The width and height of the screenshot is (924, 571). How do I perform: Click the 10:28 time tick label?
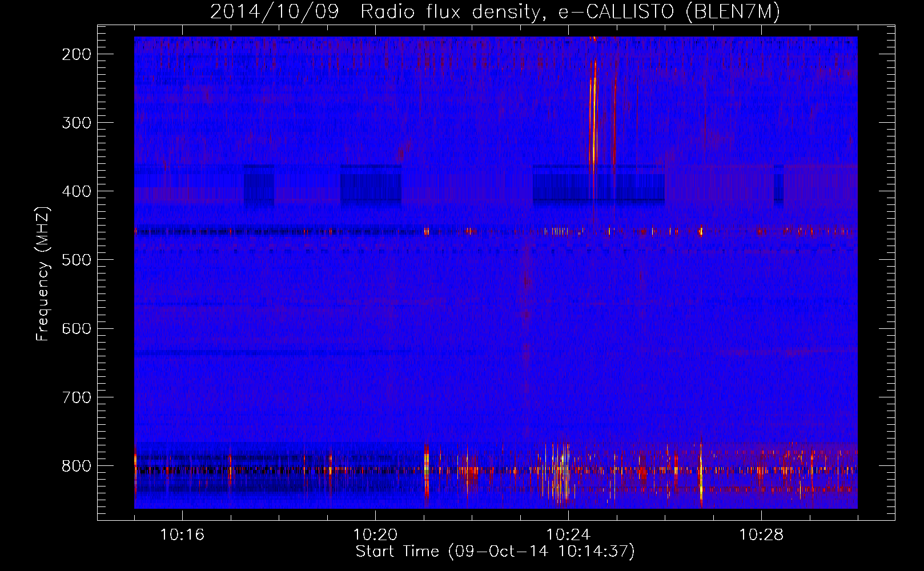tap(761, 535)
